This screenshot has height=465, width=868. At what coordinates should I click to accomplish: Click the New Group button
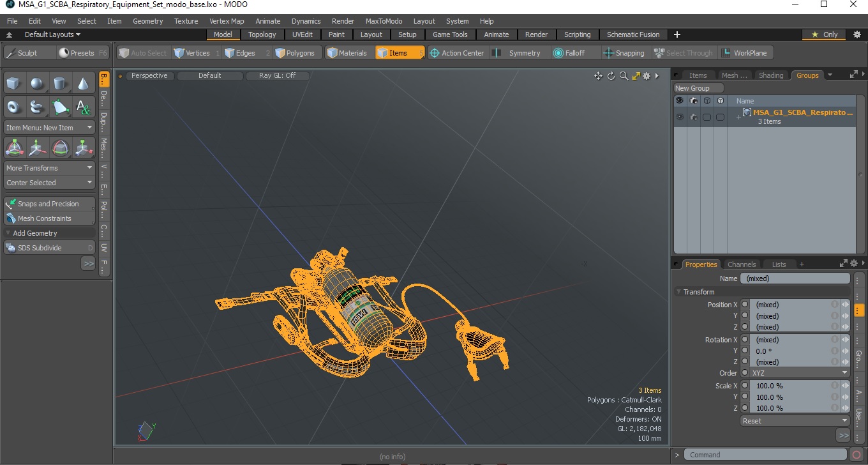pyautogui.click(x=699, y=88)
